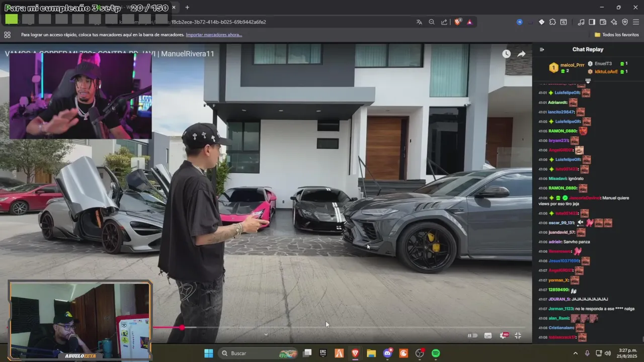Open the apps grid icon in bookmarks bar
This screenshot has height=362, width=644.
coord(7,35)
